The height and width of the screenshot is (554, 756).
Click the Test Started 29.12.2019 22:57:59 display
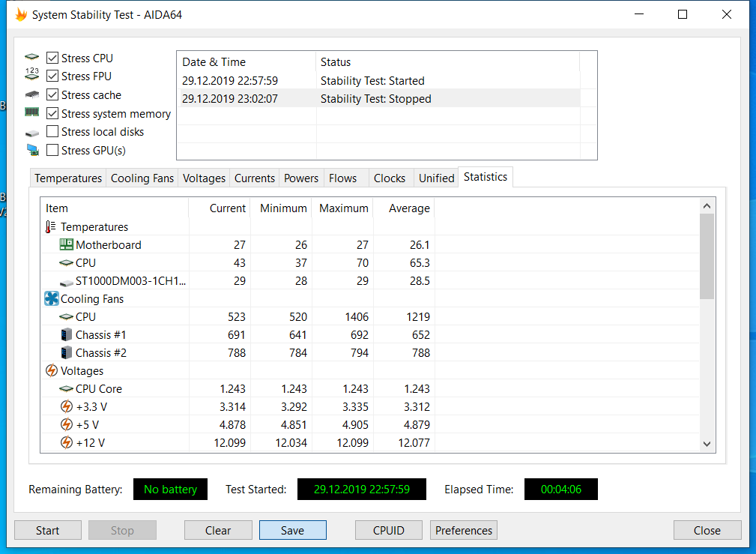coord(362,490)
